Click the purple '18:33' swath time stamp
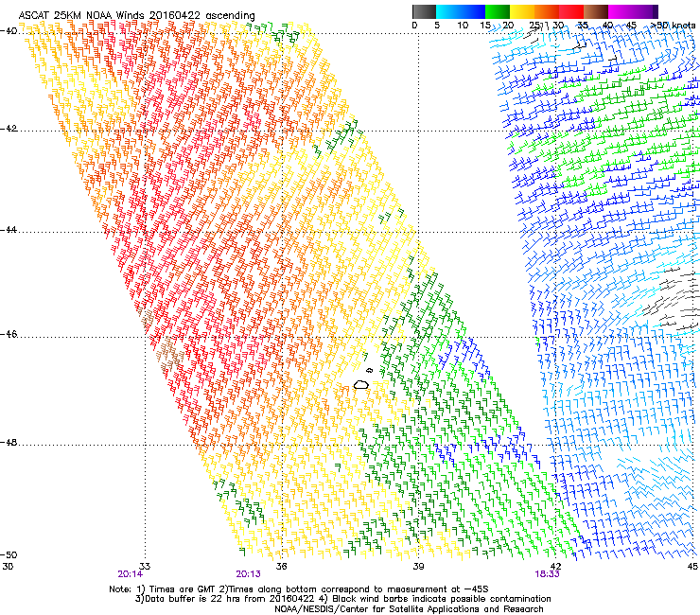The height and width of the screenshot is (615, 700). pos(548,574)
